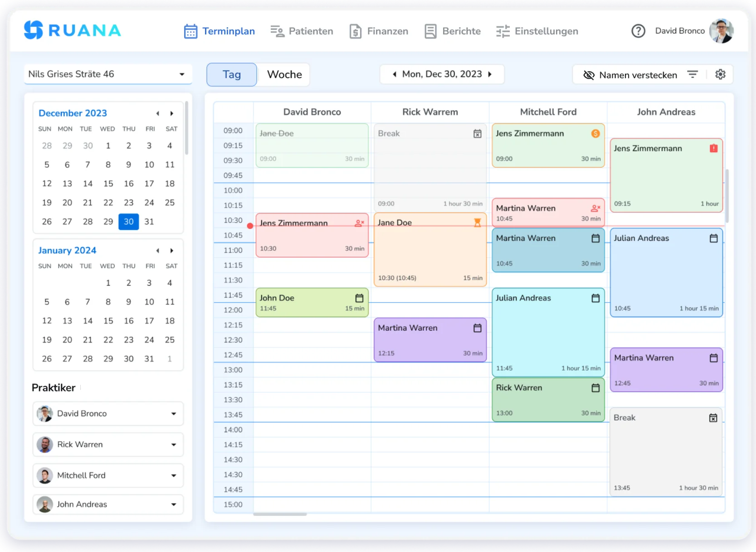The height and width of the screenshot is (552, 756).
Task: Open the Terminplan calendar icon
Action: [190, 30]
